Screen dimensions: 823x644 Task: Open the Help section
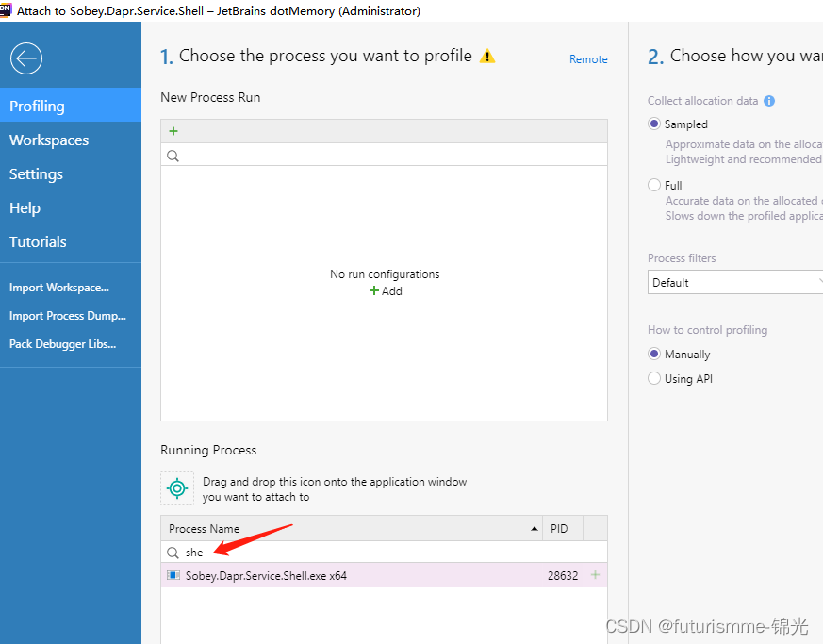[71, 207]
